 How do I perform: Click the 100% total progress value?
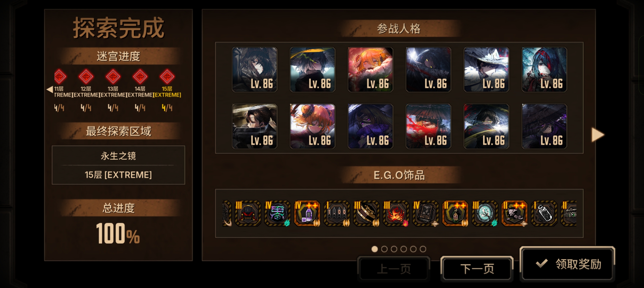[118, 234]
